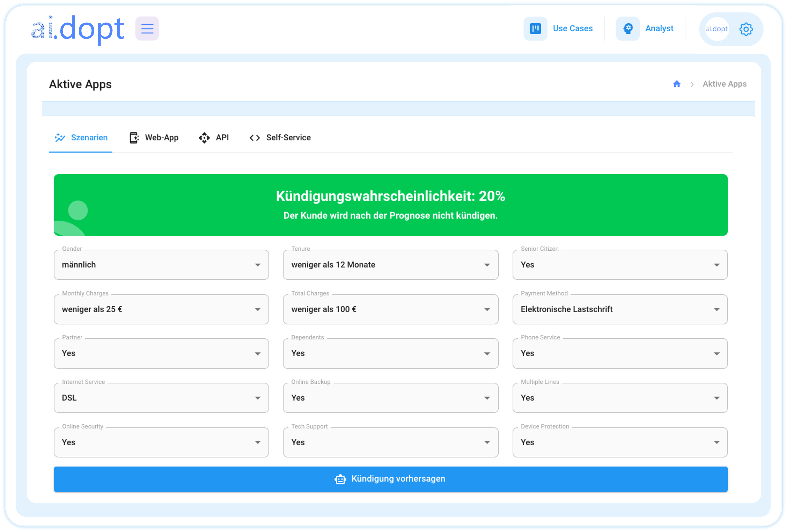Screen dimensions: 787x532
Task: Open the Gender dropdown
Action: coord(161,265)
